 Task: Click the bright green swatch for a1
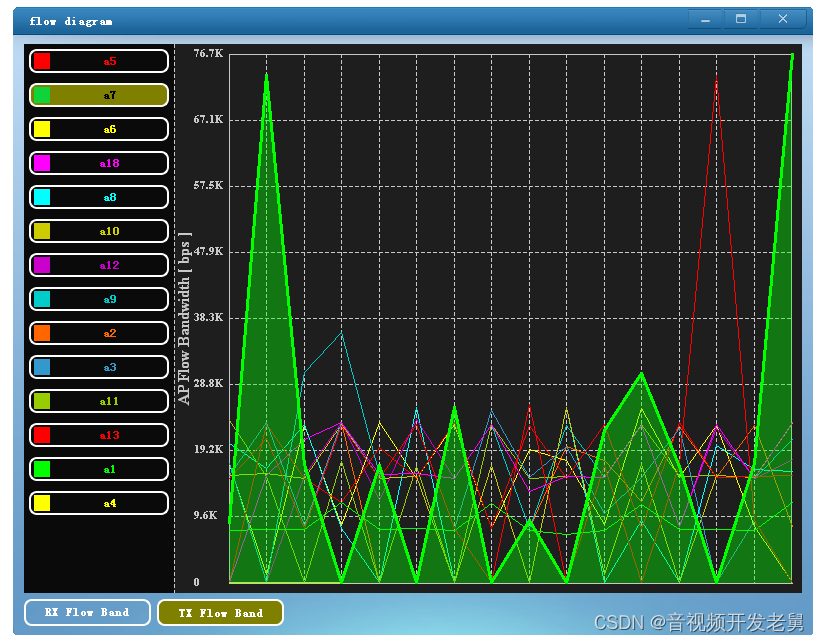[42, 469]
